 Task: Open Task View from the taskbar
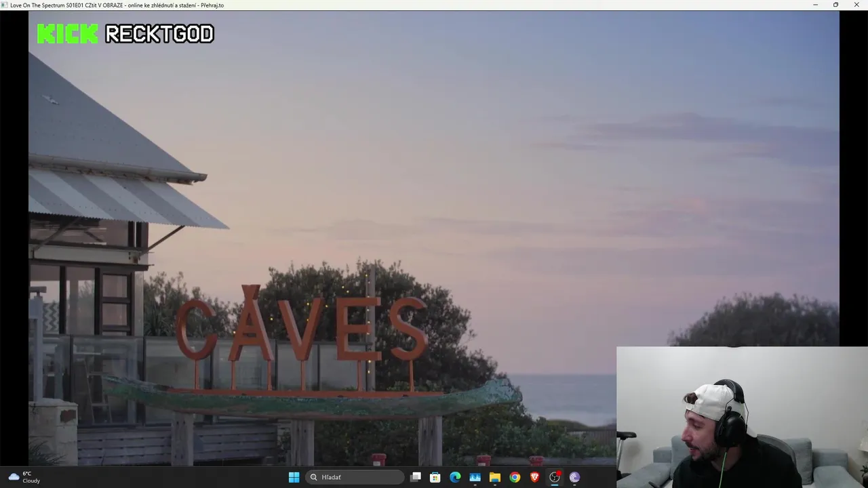(x=416, y=477)
